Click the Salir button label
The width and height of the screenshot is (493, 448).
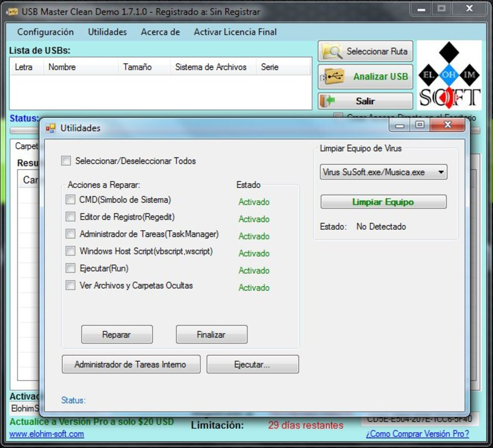[365, 101]
